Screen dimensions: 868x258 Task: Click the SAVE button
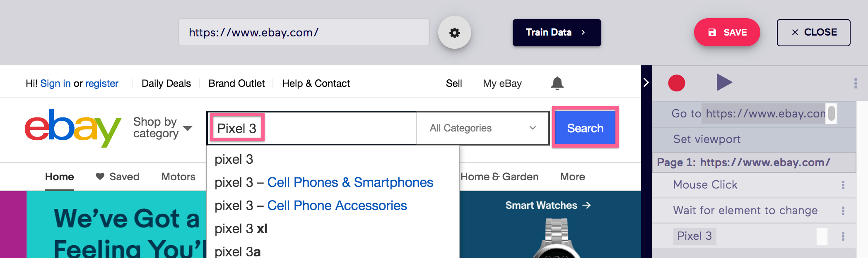727,32
